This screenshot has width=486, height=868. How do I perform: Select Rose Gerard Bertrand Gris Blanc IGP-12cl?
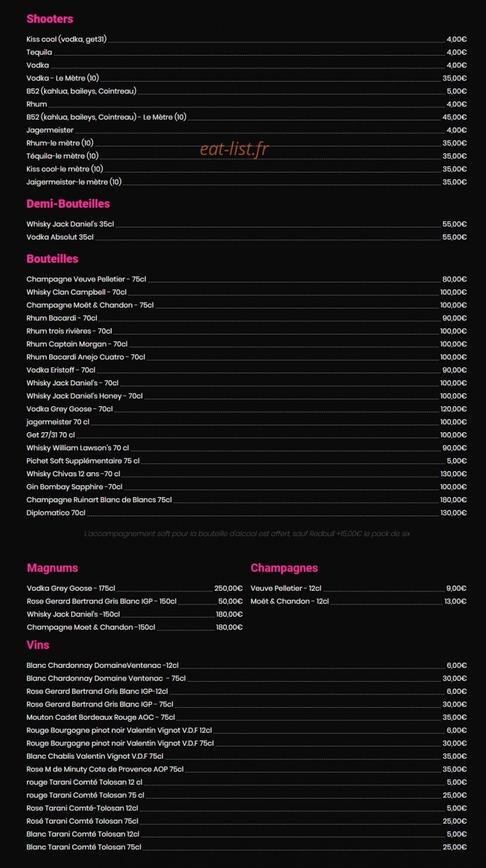pos(246,692)
